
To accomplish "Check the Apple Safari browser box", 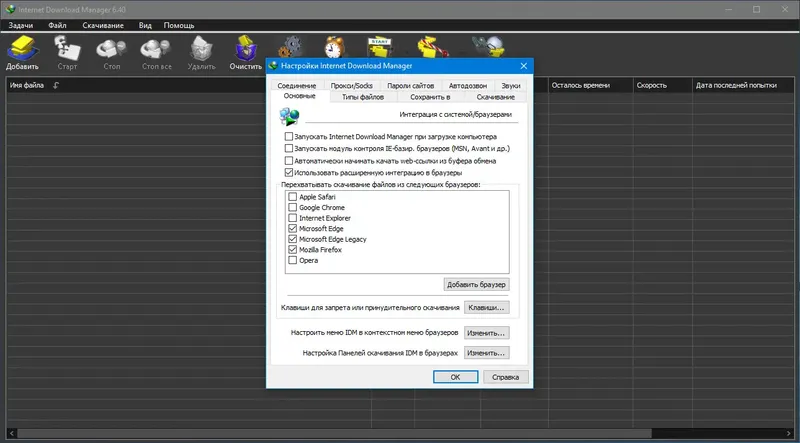I will click(x=292, y=196).
